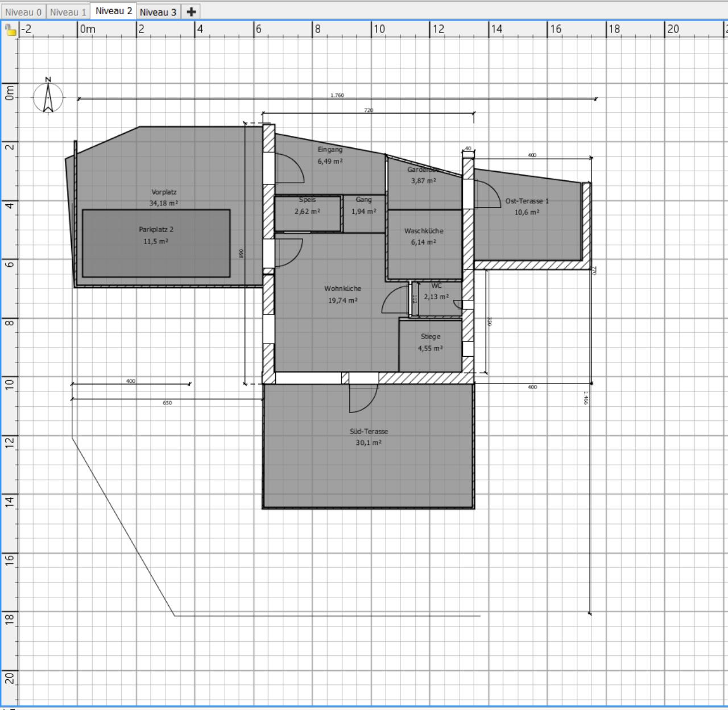Open the Niveau 3 tab
The width and height of the screenshot is (728, 710).
tap(159, 12)
